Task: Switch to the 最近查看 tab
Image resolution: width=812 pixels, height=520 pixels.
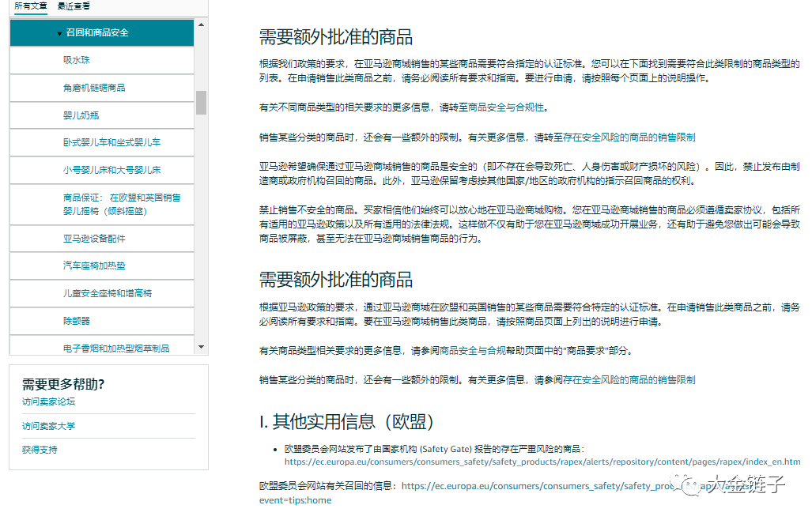Action: pos(74,6)
